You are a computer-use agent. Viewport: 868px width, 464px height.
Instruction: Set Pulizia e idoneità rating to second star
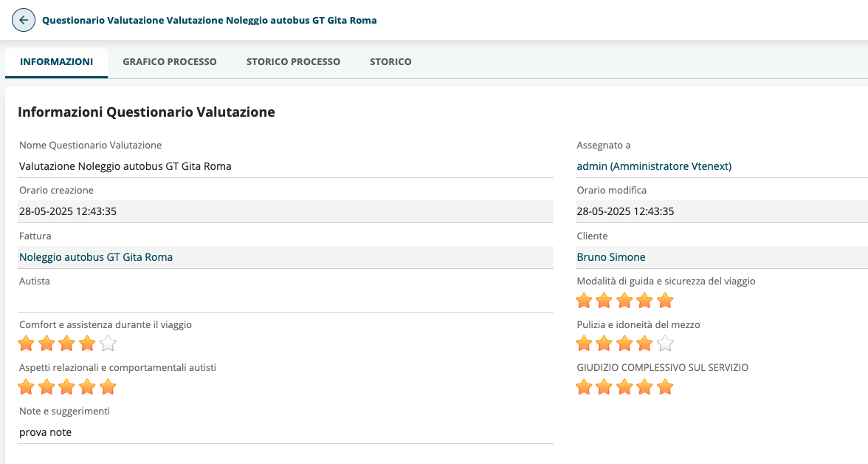pos(604,344)
